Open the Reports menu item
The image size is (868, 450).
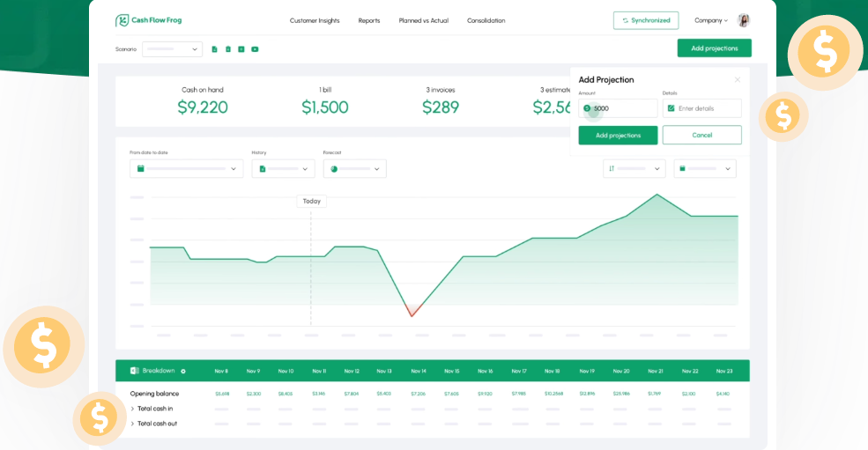(x=369, y=20)
